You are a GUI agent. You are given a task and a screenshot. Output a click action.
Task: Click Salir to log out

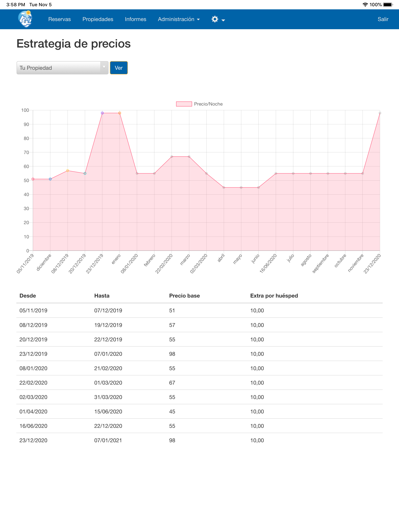click(383, 19)
